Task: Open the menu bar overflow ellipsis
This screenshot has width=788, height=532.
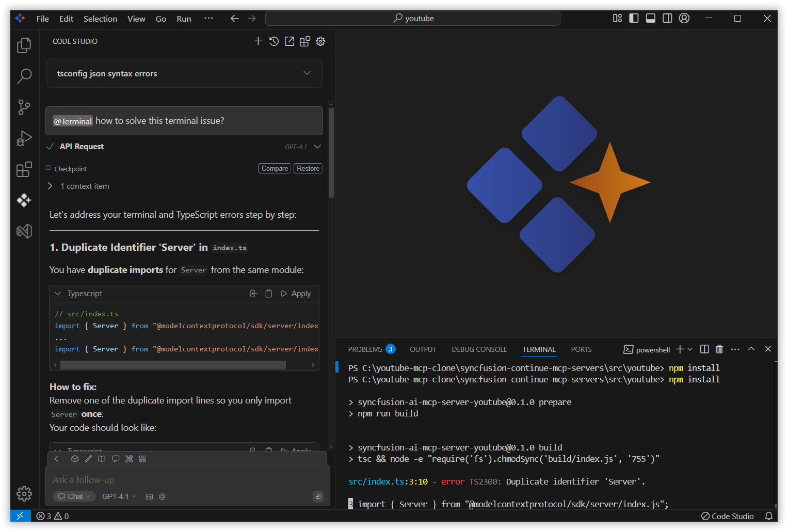Action: pyautogui.click(x=208, y=18)
